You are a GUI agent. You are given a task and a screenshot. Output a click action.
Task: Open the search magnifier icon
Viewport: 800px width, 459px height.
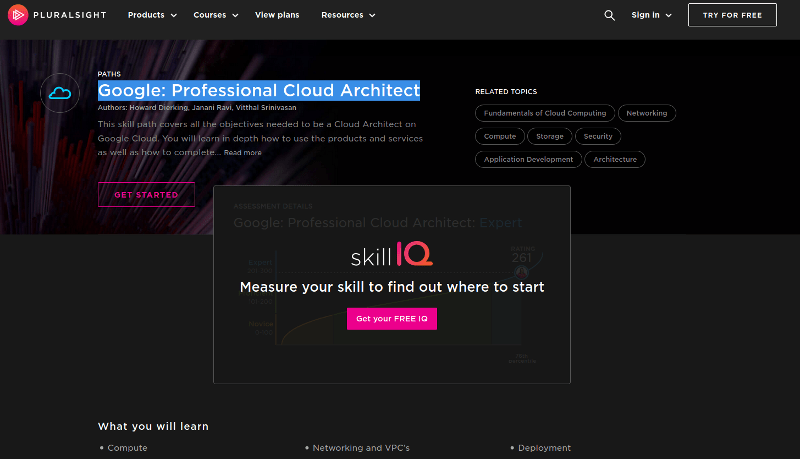coord(609,15)
